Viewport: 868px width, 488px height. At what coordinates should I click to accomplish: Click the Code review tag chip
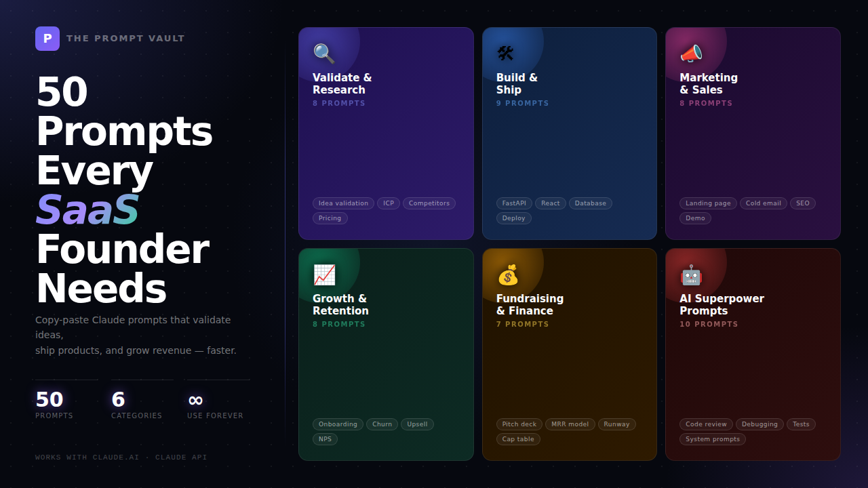(706, 424)
